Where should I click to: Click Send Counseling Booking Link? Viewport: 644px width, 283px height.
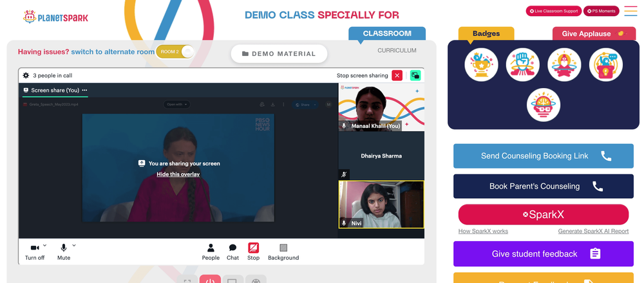[544, 156]
